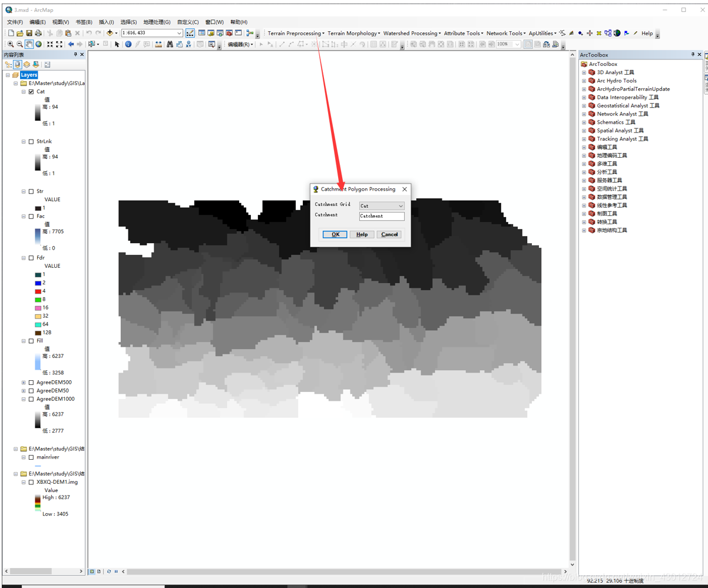This screenshot has width=708, height=588.
Task: Enable the Fac layer checkbox
Action: coord(31,217)
